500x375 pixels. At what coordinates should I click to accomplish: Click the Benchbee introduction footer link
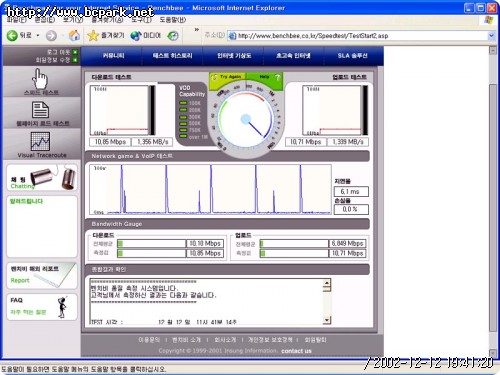(186, 340)
